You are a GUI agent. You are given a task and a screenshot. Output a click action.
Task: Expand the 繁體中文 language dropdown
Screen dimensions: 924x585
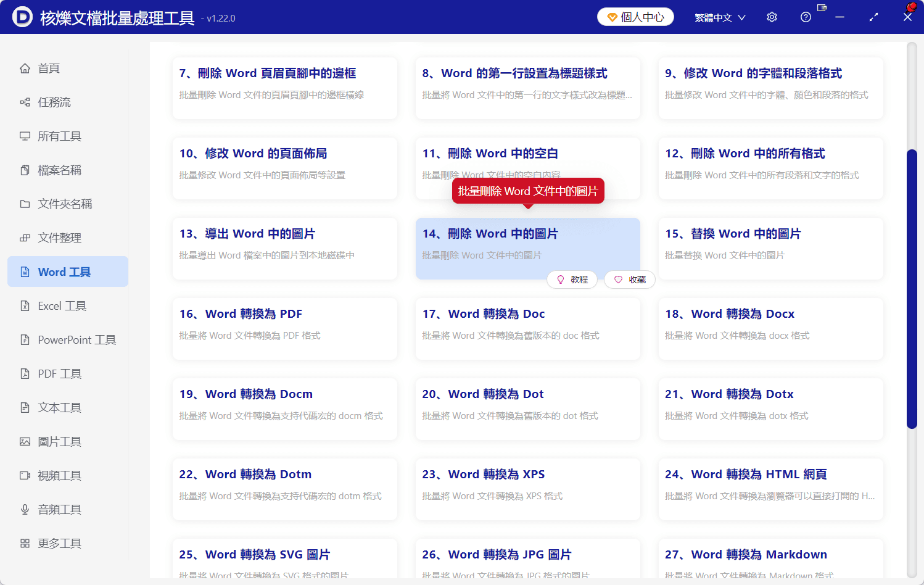click(720, 17)
